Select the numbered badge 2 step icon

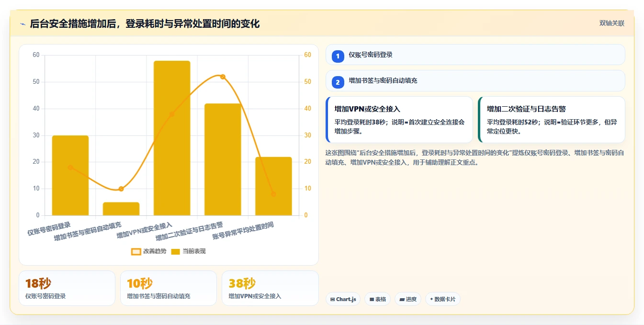tap(338, 82)
